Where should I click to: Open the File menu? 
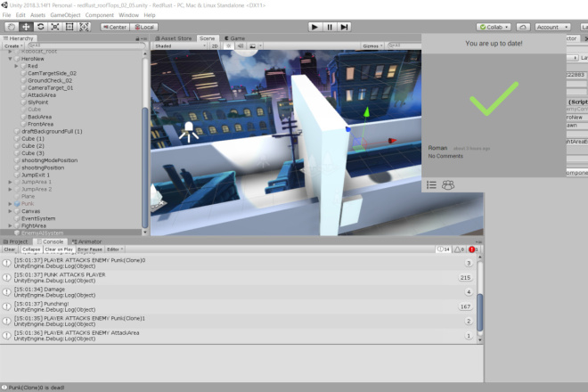(7, 15)
